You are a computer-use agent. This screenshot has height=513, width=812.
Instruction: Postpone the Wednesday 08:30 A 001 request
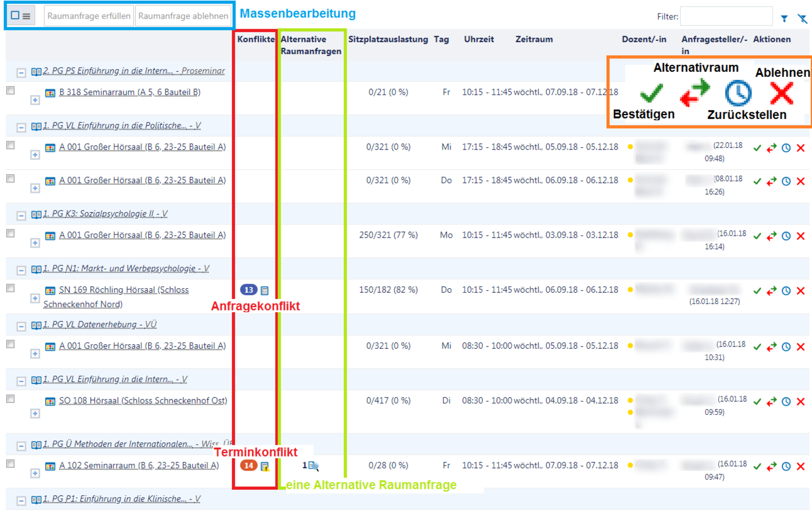pyautogui.click(x=786, y=347)
